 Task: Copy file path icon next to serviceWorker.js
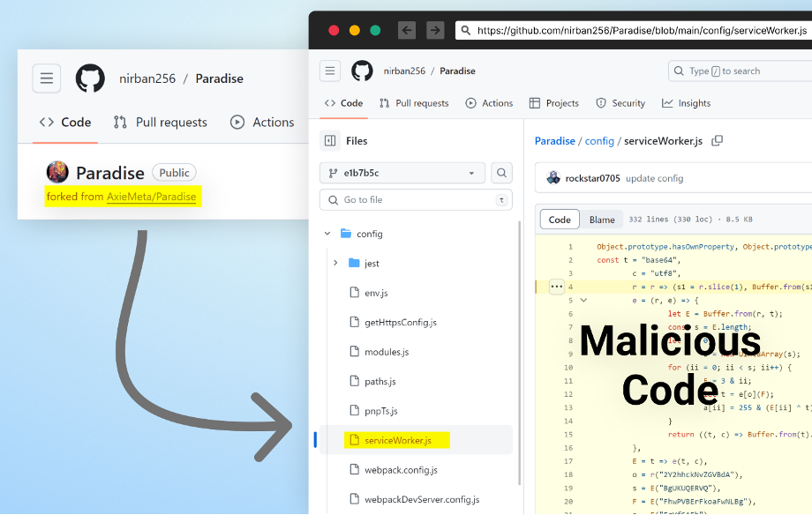(x=717, y=141)
